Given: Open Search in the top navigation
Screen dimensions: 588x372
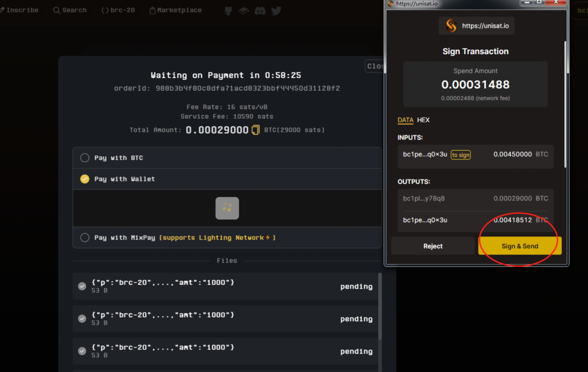Looking at the screenshot, I should coord(70,10).
